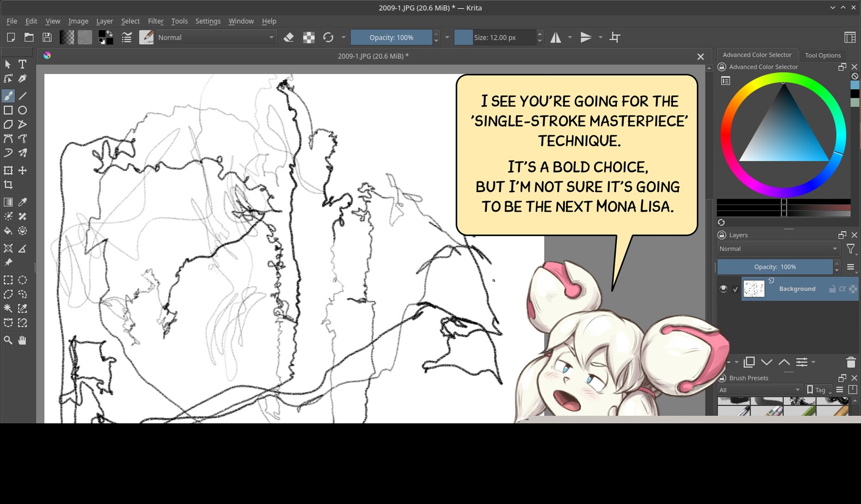Select the Pan hand tool
The image size is (861, 504).
(x=22, y=340)
